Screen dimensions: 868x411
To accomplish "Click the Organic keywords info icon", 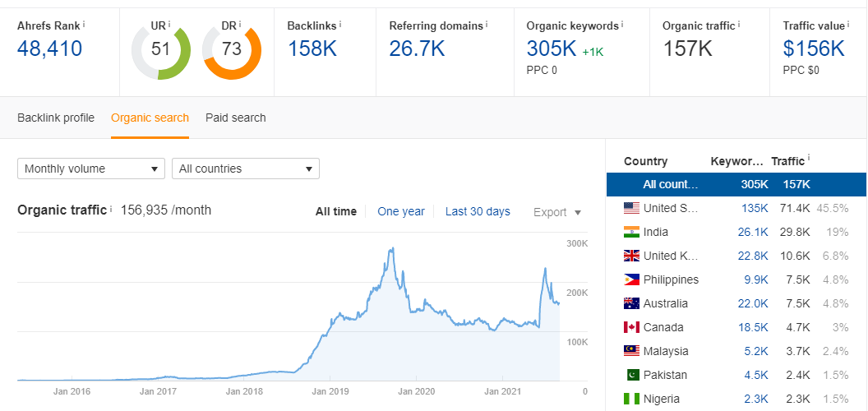I will point(621,24).
